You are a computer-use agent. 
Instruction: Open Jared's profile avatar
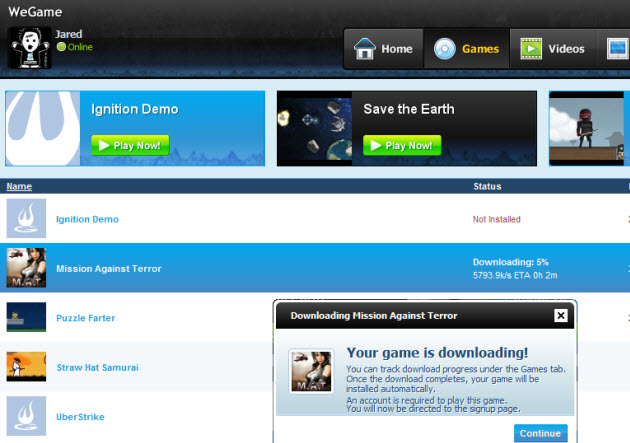(29, 48)
